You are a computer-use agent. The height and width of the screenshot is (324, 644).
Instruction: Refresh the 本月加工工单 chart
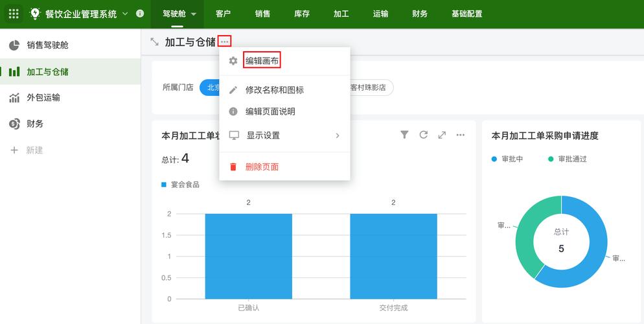(424, 135)
